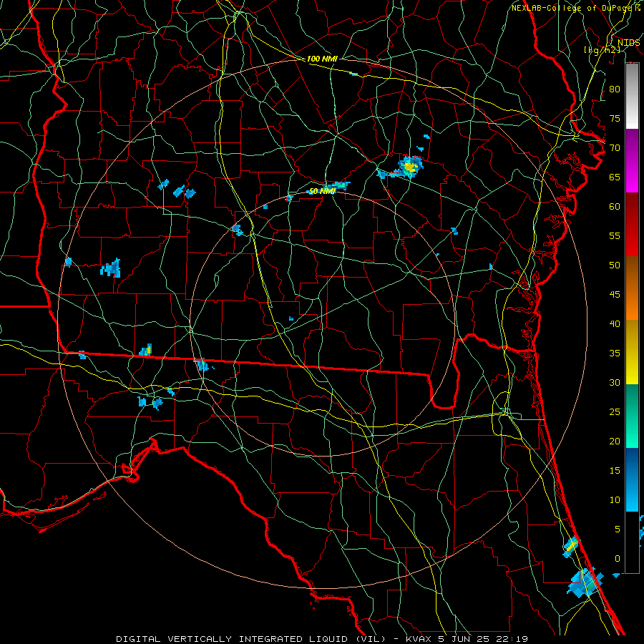Click the 75 value on the color scale
644x644 pixels.
point(615,118)
